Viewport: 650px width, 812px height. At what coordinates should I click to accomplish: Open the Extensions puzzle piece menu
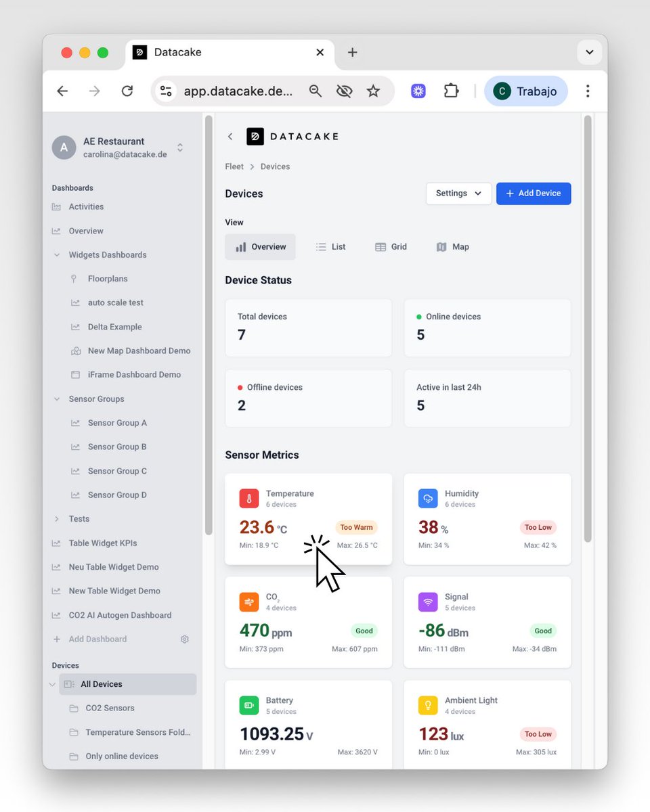pos(451,91)
